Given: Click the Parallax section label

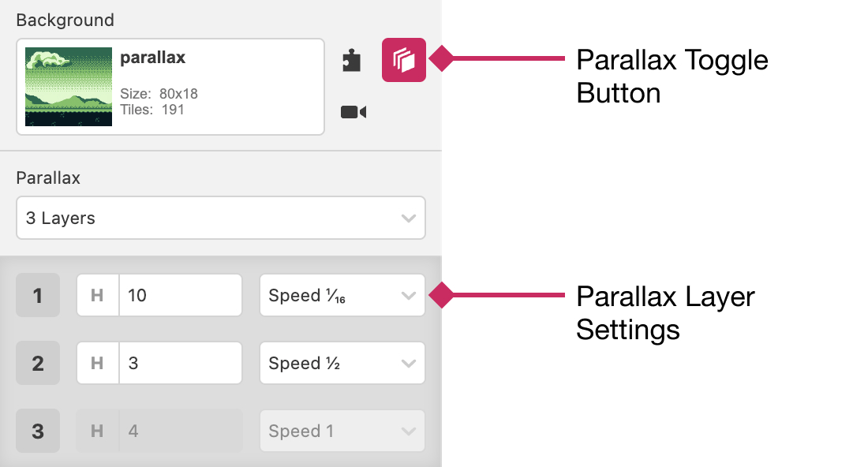Looking at the screenshot, I should tap(48, 178).
